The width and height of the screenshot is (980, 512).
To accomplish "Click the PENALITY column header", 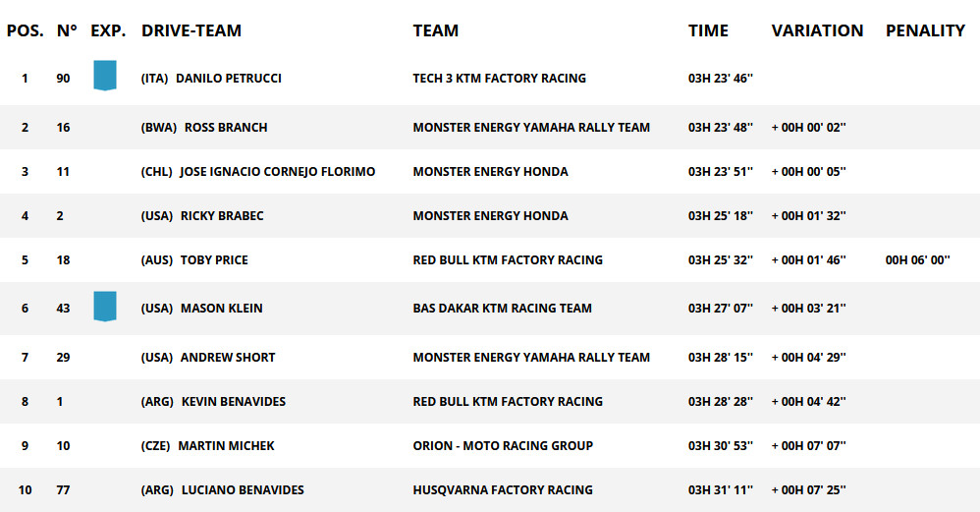I will [925, 30].
